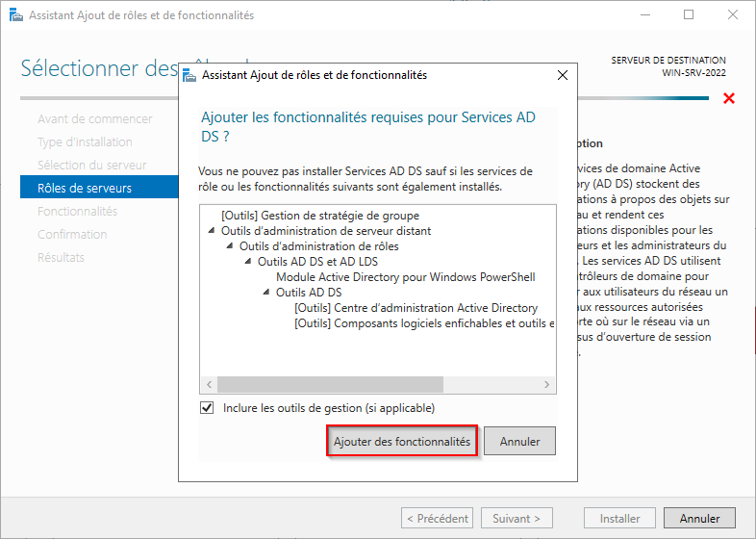Select Module Active Directory pour Windows PowerShell
This screenshot has height=539, width=756.
406,277
